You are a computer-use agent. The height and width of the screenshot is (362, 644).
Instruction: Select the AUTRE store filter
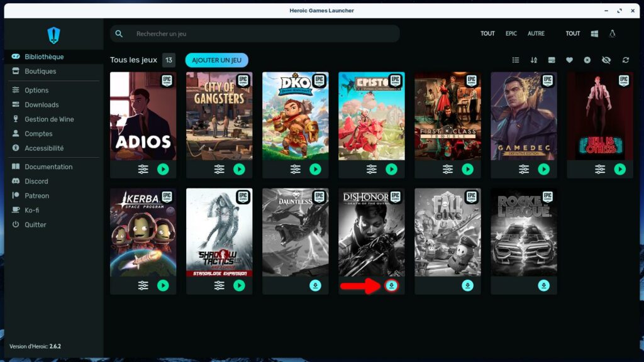[536, 33]
